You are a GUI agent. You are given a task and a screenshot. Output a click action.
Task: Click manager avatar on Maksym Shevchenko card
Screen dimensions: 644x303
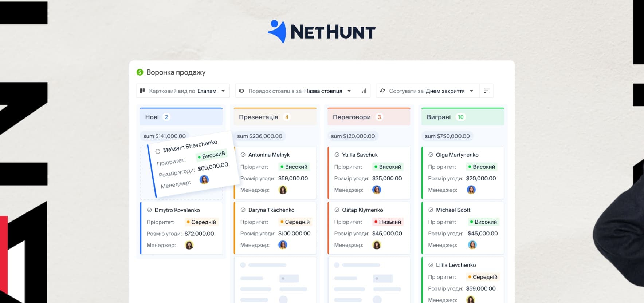204,179
